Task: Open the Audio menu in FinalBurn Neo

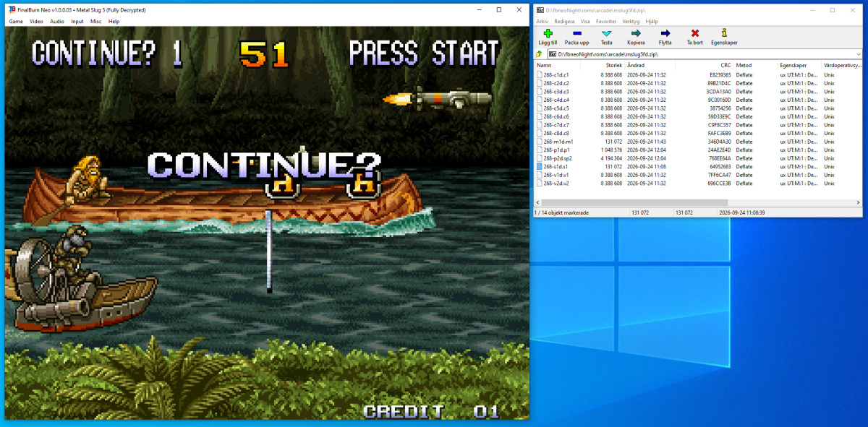Action: (57, 22)
